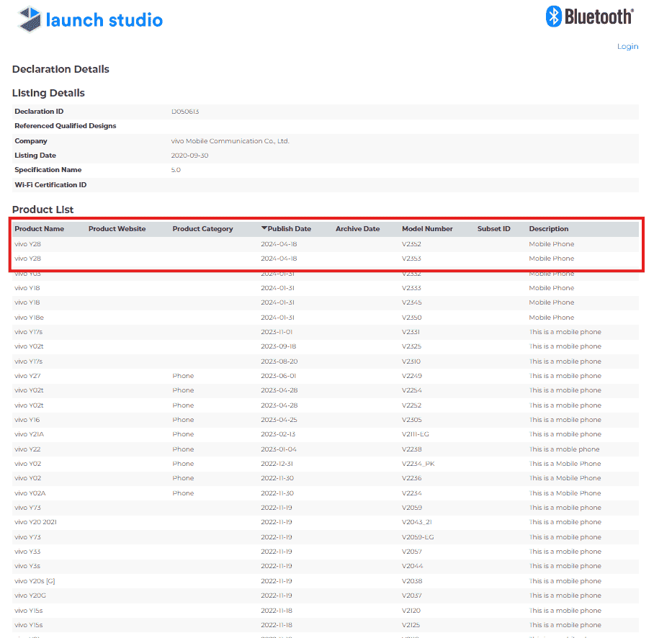
Task: Sort by the Product Name column header
Action: 39,229
